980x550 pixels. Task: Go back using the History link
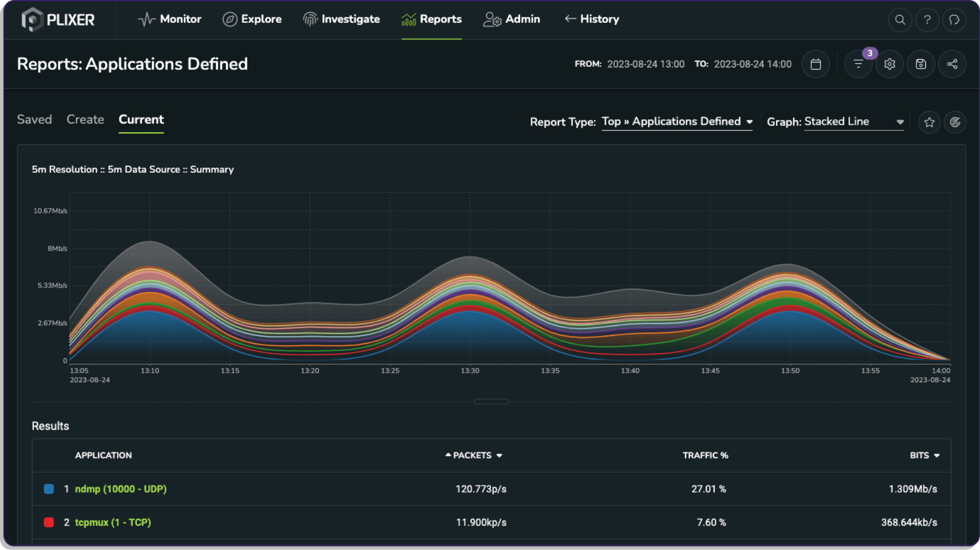coord(591,19)
